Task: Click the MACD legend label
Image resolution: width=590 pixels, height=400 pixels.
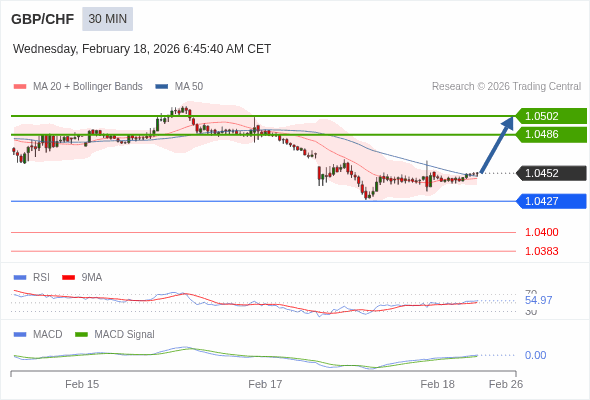Action: 48,335
